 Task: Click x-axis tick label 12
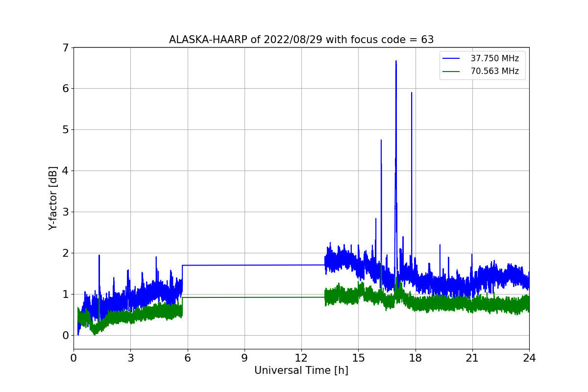pos(301,358)
